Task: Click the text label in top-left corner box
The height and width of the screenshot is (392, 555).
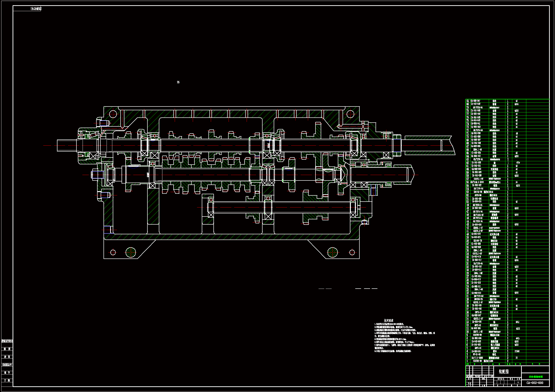Action: pyautogui.click(x=36, y=9)
